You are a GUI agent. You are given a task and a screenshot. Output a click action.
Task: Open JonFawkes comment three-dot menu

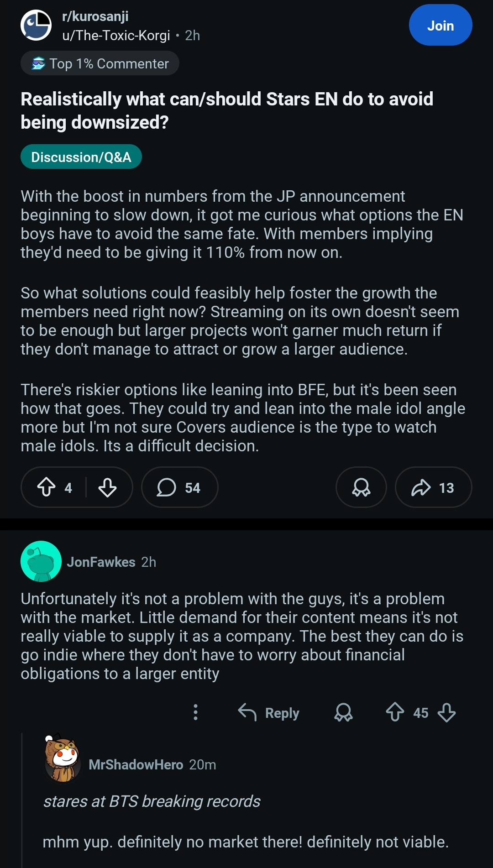[195, 712]
